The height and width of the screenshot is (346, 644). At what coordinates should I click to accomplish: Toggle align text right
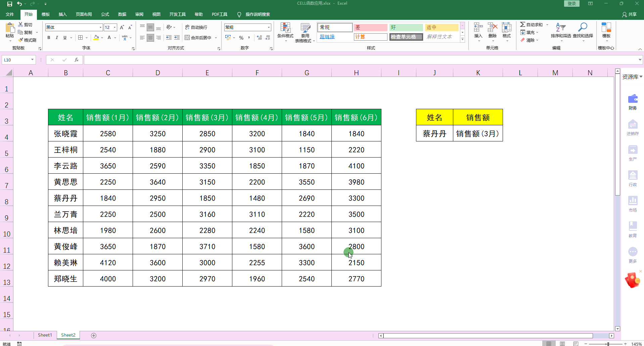click(x=158, y=38)
